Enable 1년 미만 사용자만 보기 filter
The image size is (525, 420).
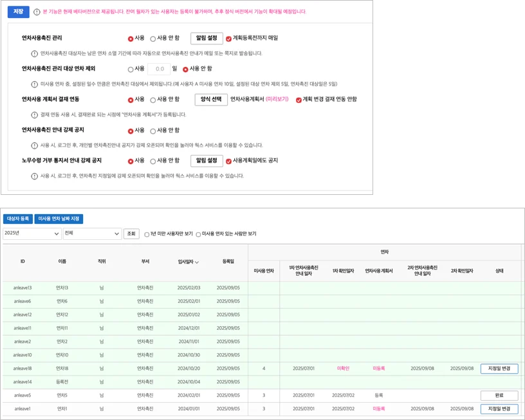[147, 234]
